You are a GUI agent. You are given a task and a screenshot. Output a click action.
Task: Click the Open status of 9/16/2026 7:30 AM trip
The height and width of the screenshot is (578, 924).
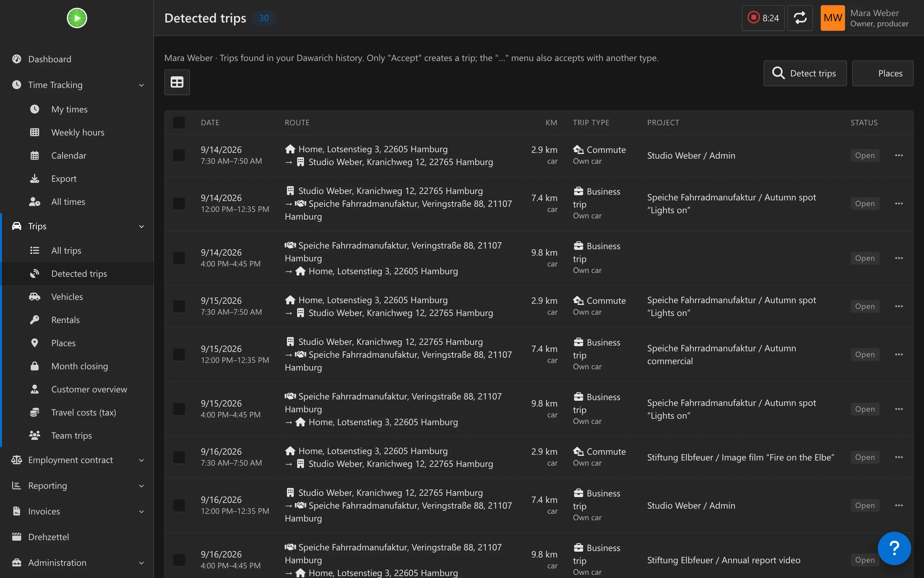[x=865, y=457]
